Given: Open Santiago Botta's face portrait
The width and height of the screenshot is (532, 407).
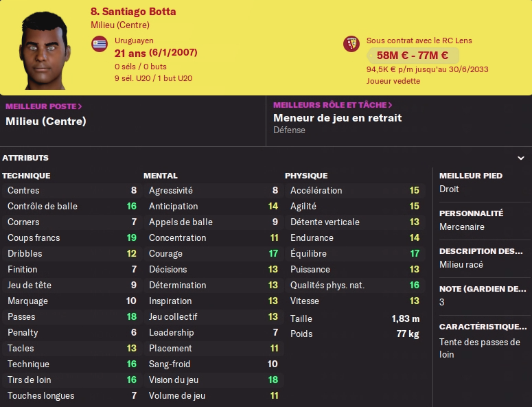Looking at the screenshot, I should (x=44, y=50).
